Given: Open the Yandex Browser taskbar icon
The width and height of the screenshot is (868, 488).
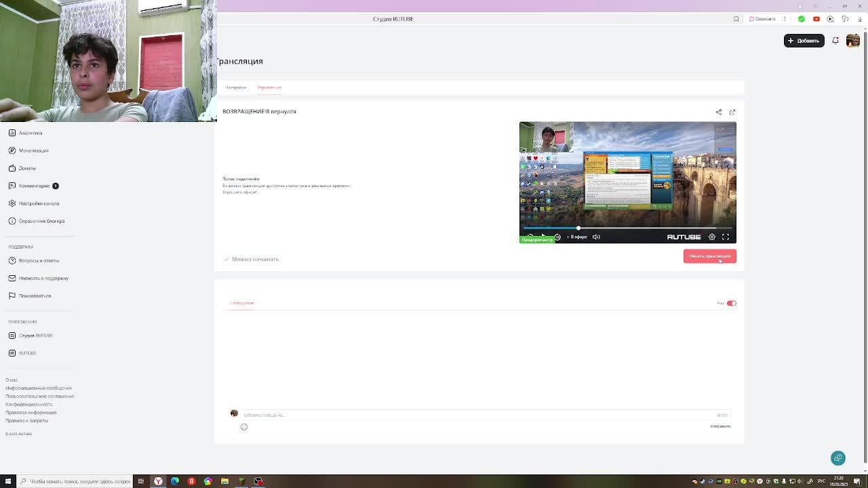Looking at the screenshot, I should [158, 481].
